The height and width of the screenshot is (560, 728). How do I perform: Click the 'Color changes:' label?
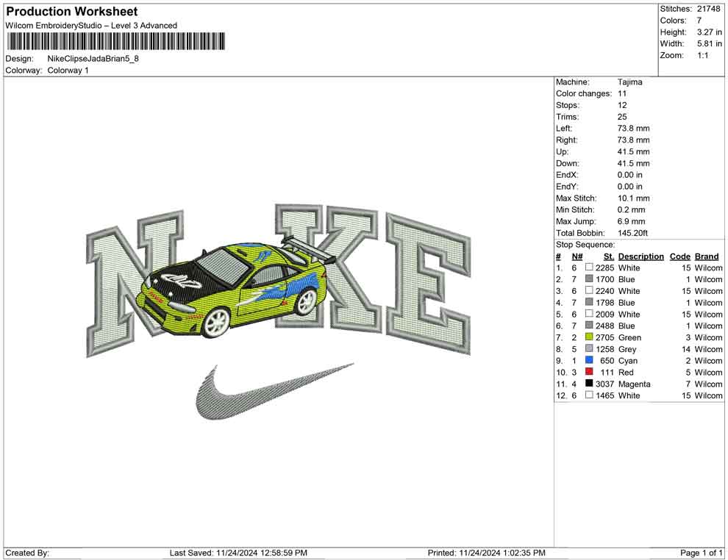[x=584, y=94]
